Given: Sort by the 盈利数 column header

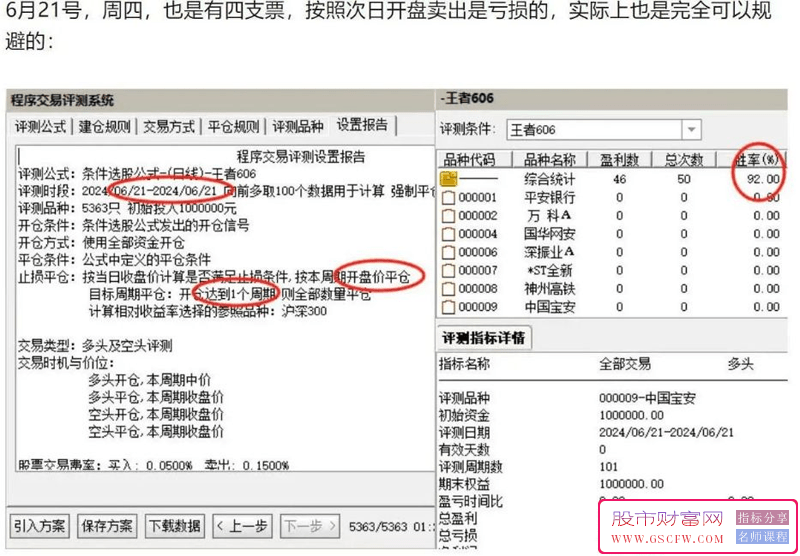Looking at the screenshot, I should [x=619, y=159].
